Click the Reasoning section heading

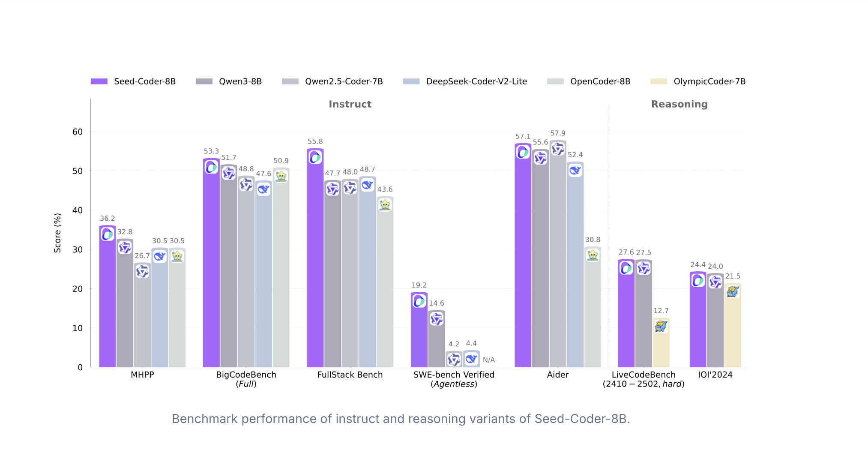pos(679,104)
